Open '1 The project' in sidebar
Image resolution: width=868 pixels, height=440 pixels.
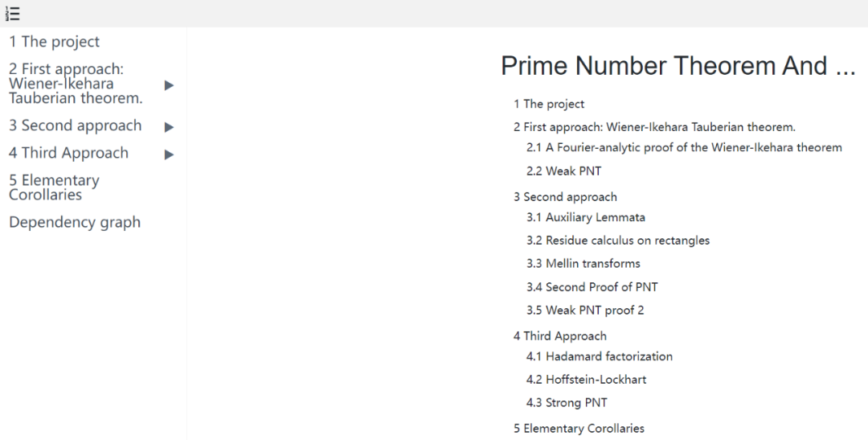[55, 42]
